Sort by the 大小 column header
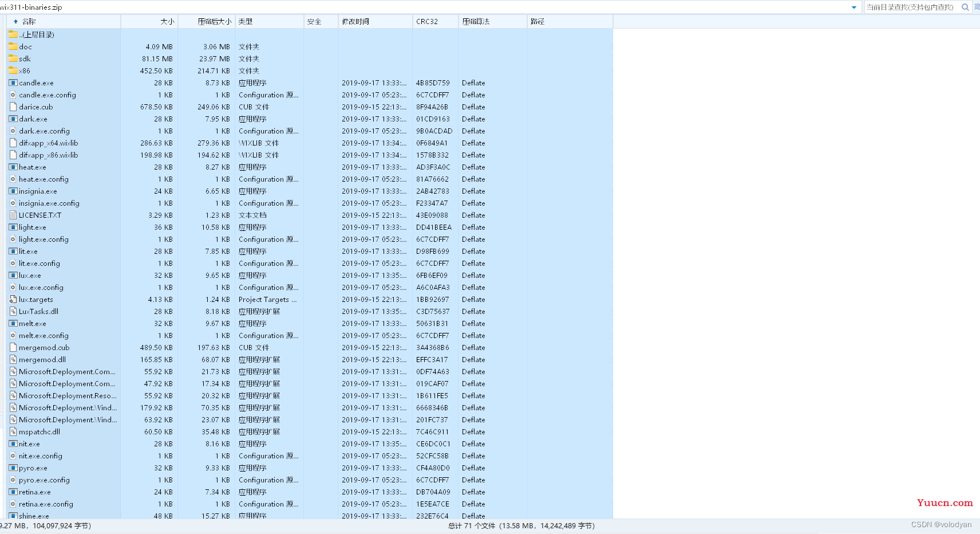The image size is (980, 534). (149, 21)
